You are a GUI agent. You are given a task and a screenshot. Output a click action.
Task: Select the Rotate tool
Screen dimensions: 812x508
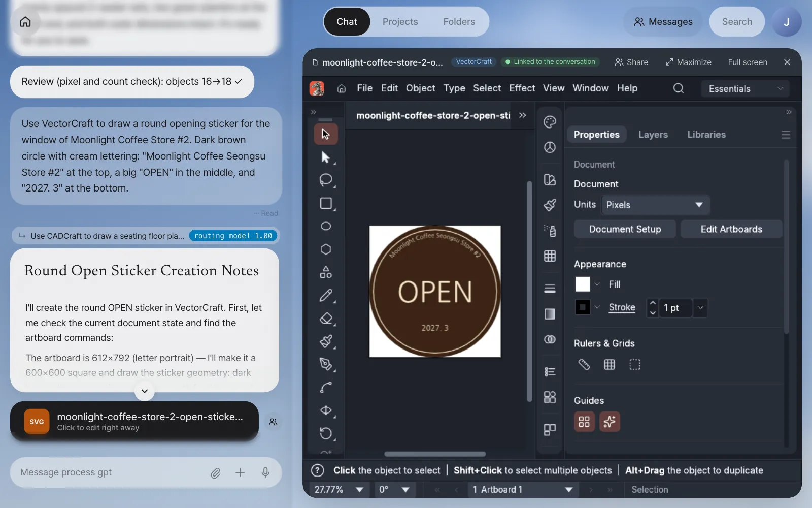326,433
